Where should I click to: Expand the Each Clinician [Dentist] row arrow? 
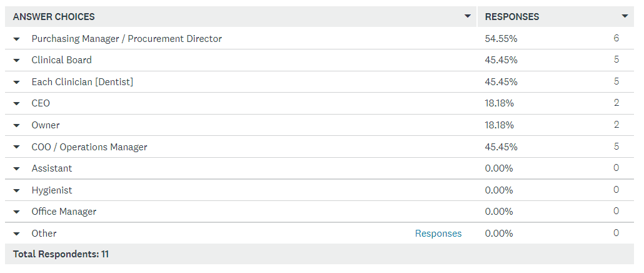point(16,82)
